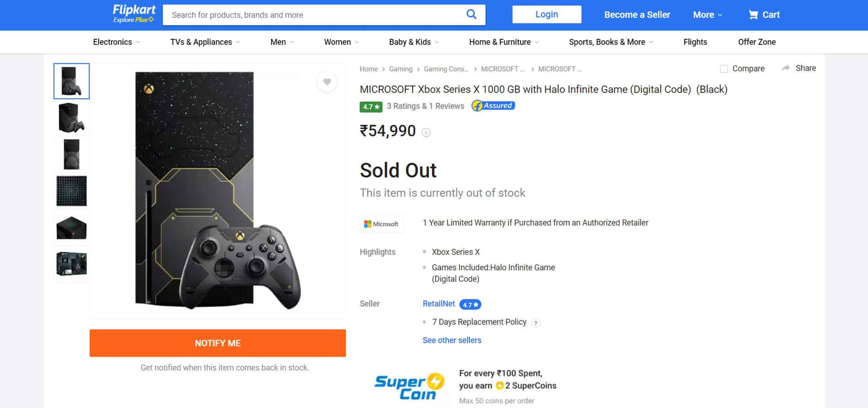Tick the Compare checkbox
This screenshot has width=868, height=408.
pyautogui.click(x=724, y=68)
